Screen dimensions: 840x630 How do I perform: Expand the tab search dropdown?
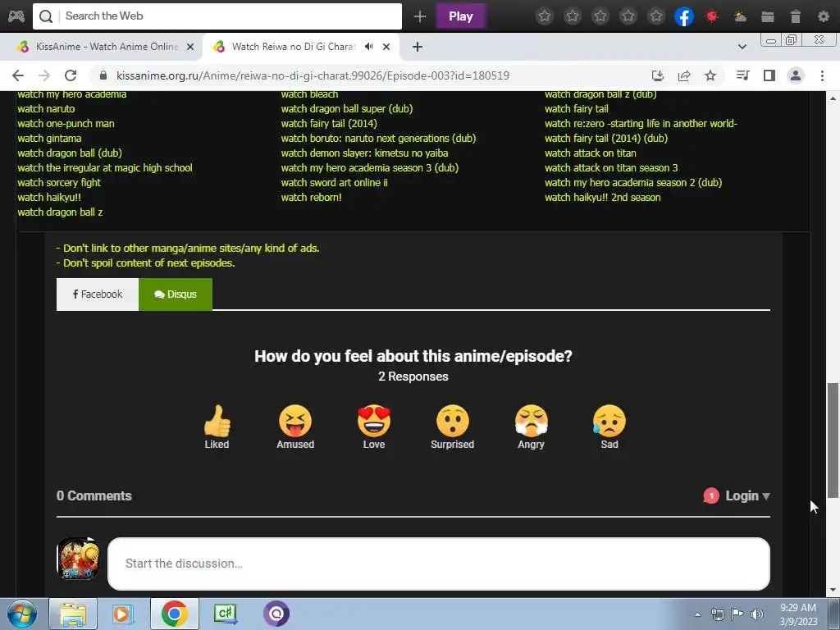(742, 47)
